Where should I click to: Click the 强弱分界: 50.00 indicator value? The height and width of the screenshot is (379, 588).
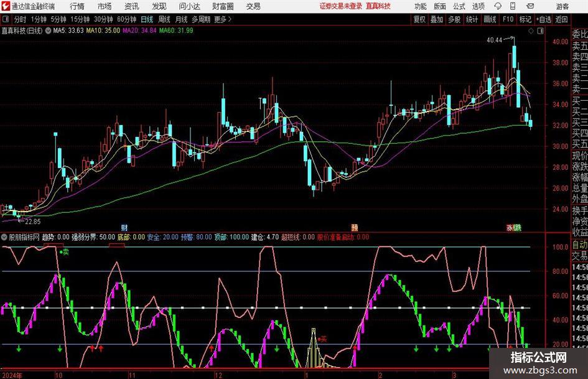click(x=93, y=237)
